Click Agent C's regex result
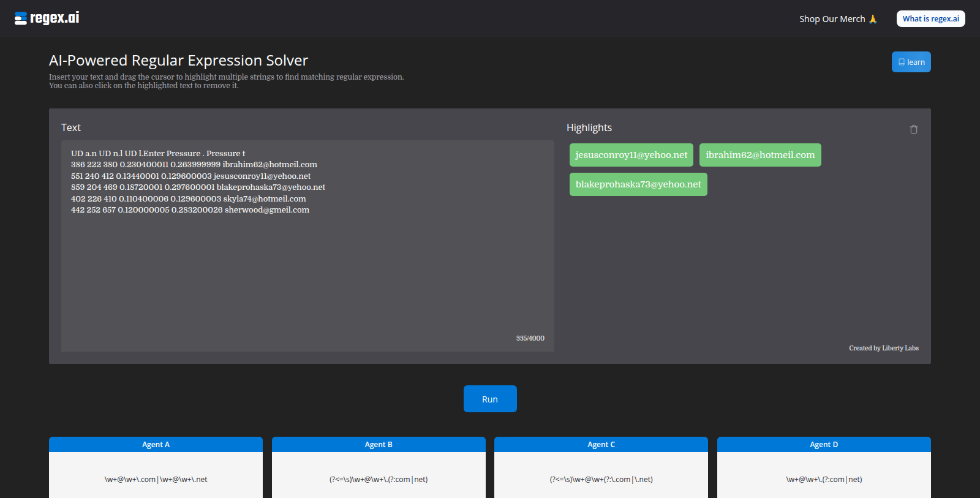This screenshot has height=498, width=980. click(x=601, y=480)
